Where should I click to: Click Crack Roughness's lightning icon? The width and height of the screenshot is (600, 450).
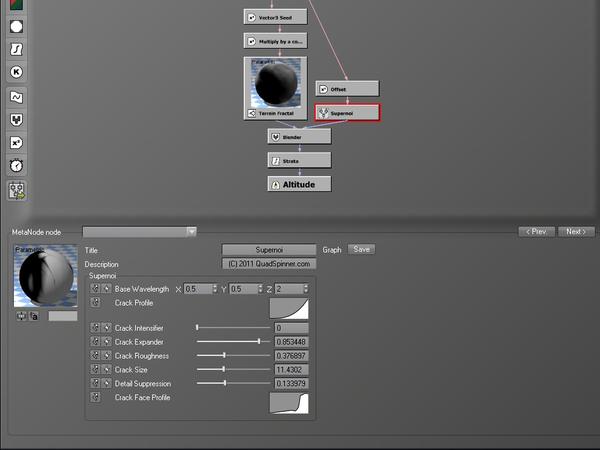point(107,355)
